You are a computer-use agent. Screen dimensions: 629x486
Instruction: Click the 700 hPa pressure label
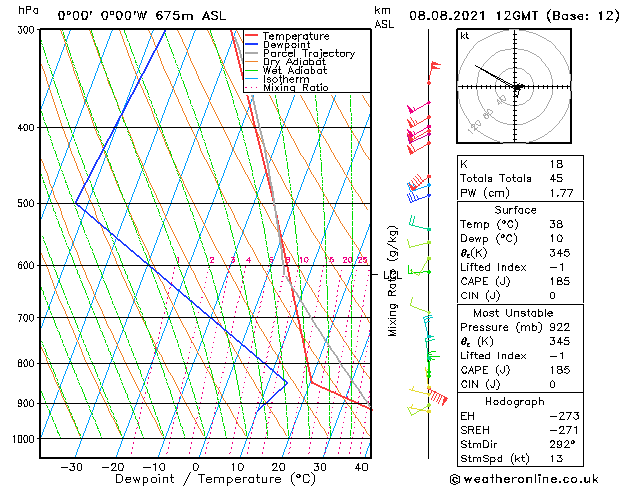tap(28, 318)
